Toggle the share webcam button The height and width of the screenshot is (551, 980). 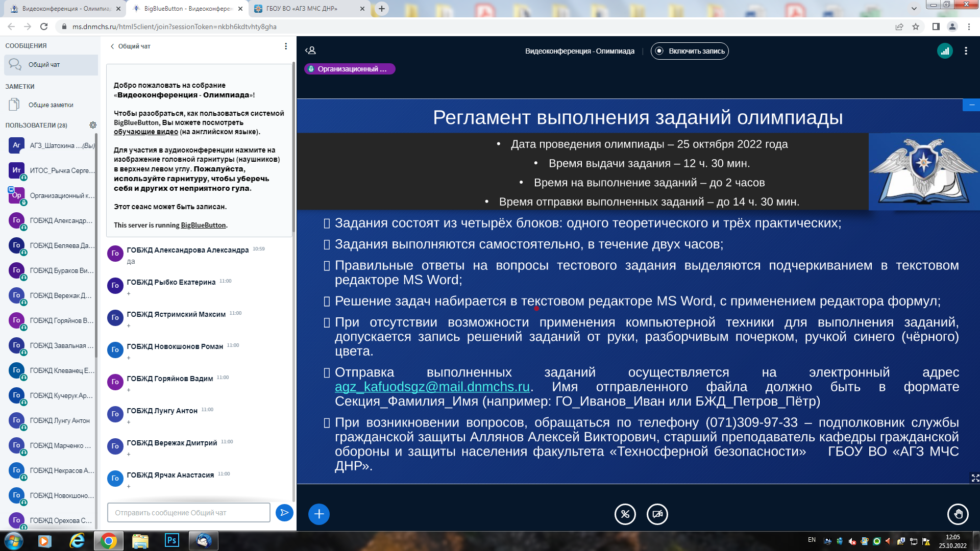657,514
